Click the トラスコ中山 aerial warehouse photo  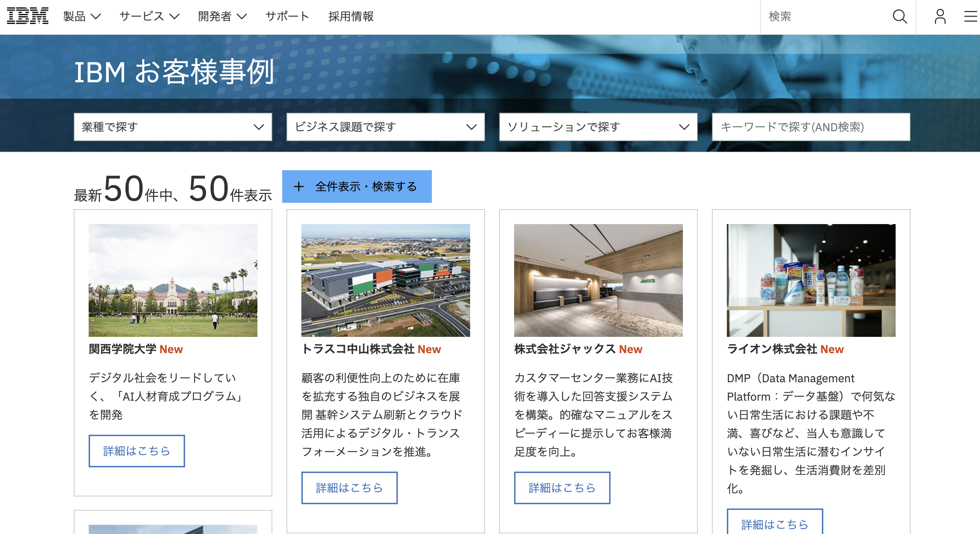385,280
